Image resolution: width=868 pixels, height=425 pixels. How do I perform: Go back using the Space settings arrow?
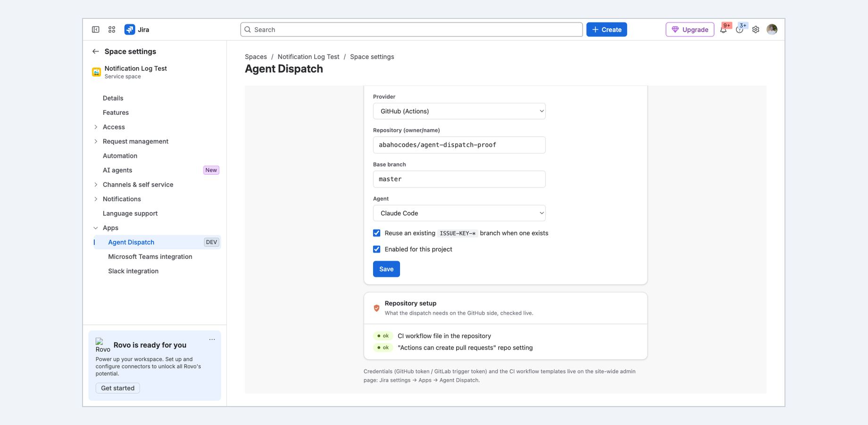96,51
